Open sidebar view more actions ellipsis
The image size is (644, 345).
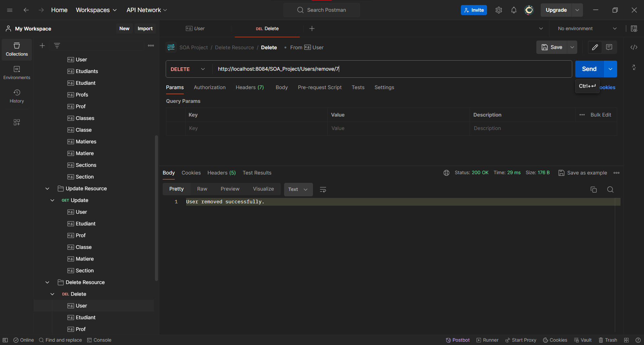click(151, 46)
